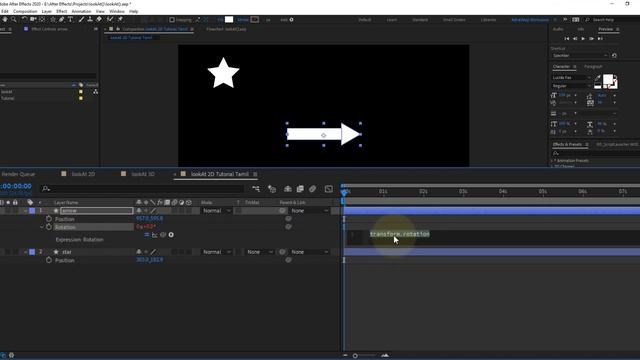The image size is (640, 360).
Task: Collapse the star layer properties
Action: click(x=25, y=252)
